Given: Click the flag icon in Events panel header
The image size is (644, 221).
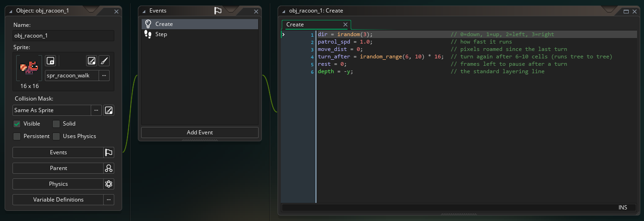Looking at the screenshot, I should pyautogui.click(x=218, y=11).
